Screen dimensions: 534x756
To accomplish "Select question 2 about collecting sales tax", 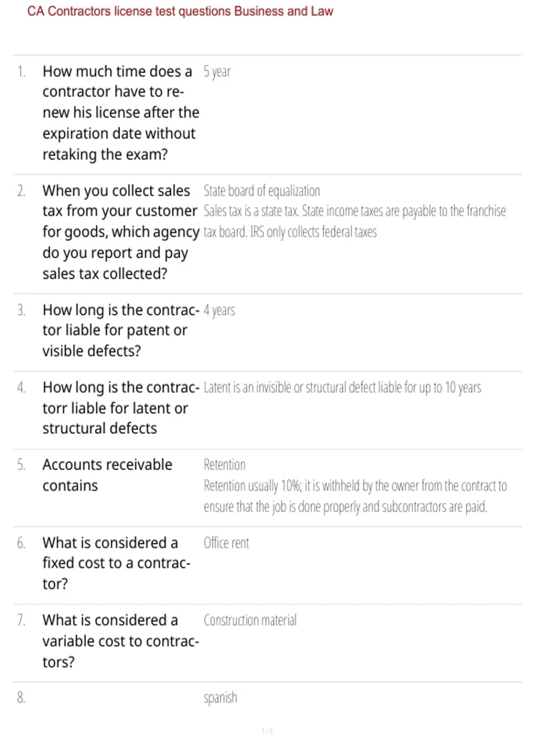I will (x=121, y=232).
